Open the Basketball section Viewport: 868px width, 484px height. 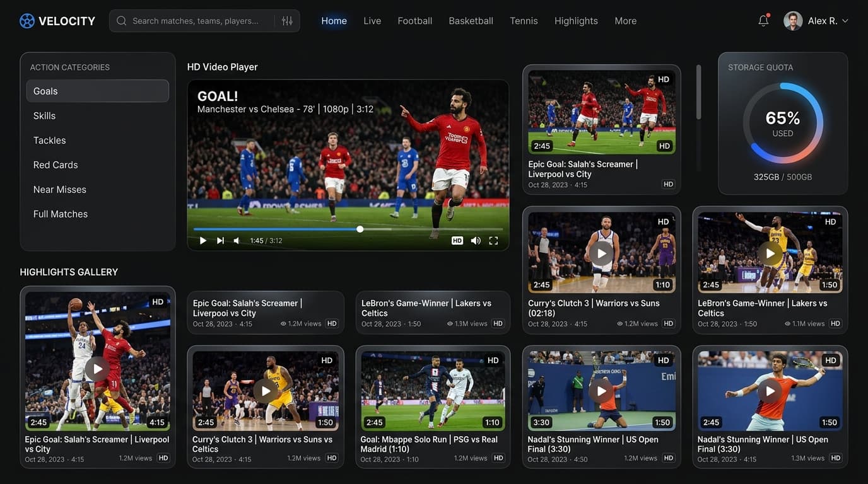pyautogui.click(x=471, y=21)
